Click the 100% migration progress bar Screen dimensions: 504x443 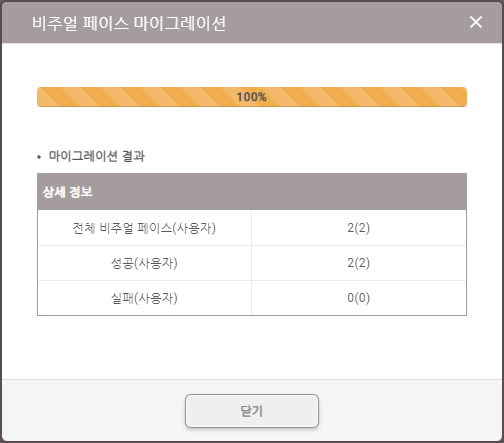252,97
